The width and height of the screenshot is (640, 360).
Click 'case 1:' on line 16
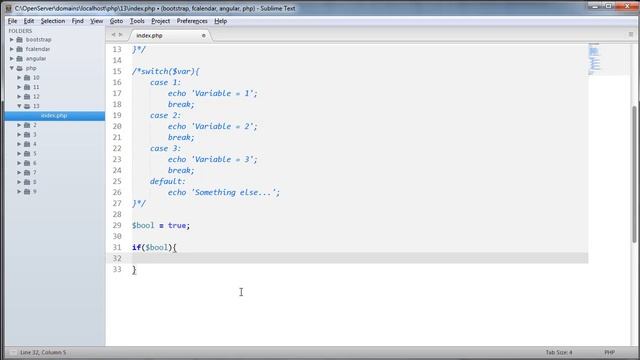tap(165, 82)
